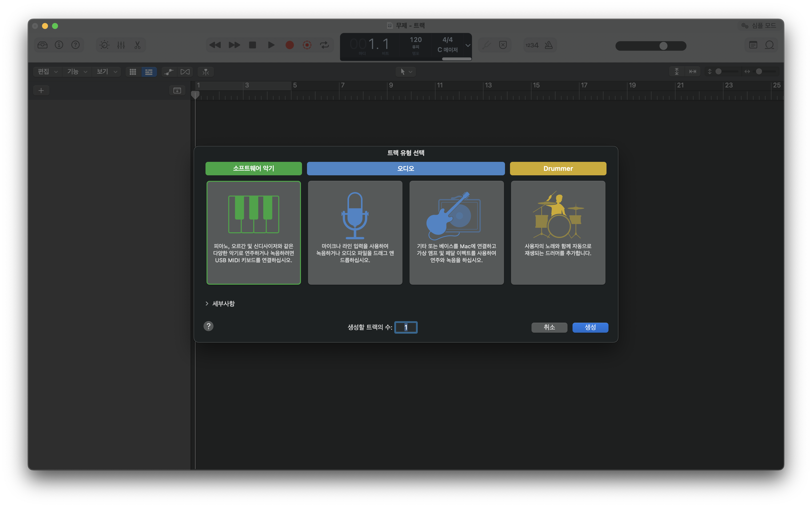Viewport: 812px width, 507px height.
Task: Click the red Record button
Action: [289, 45]
